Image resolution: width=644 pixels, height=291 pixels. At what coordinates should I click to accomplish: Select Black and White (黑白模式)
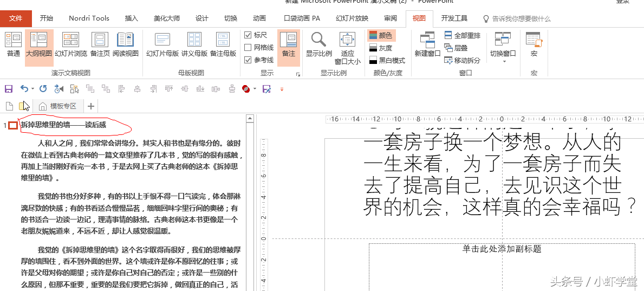387,60
